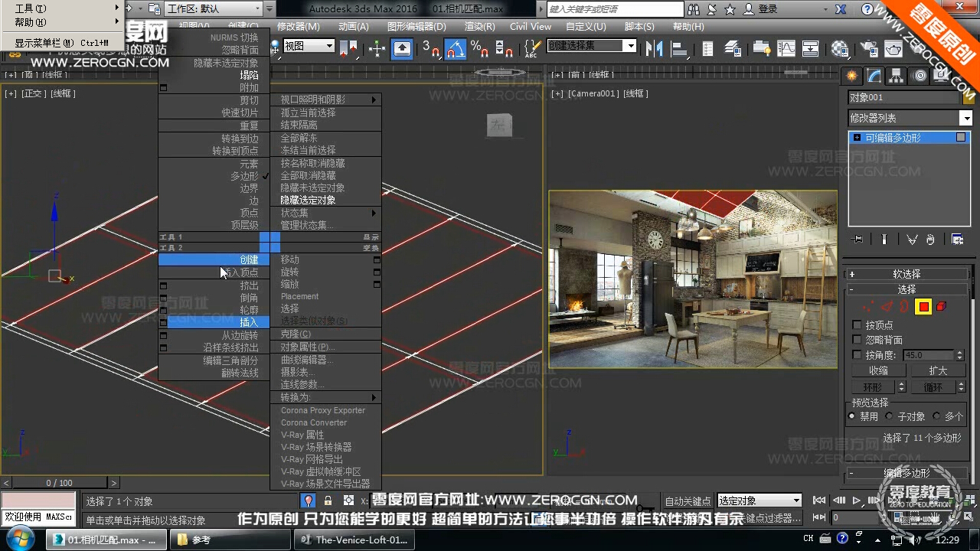Viewport: 980px width, 551px height.
Task: Click Show End Result toggle icon
Action: 884,240
